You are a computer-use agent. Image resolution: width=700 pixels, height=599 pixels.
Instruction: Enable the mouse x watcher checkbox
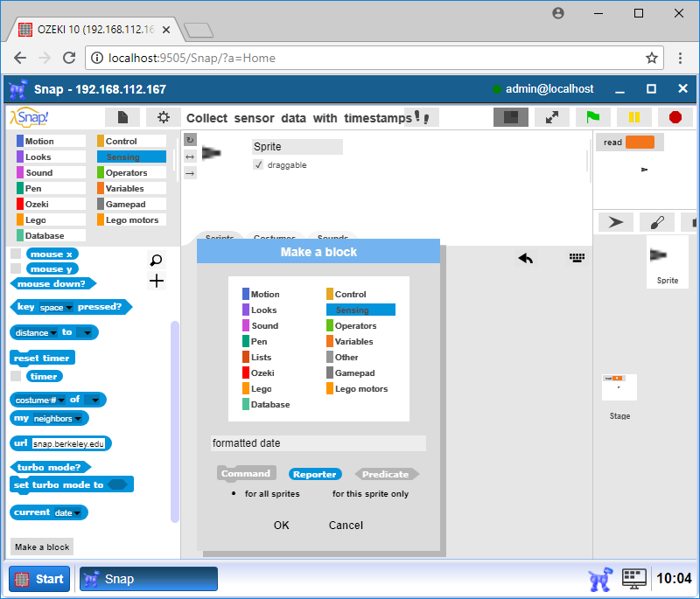click(x=16, y=254)
